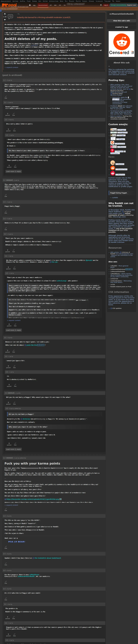Click the censorface emoji icon

[113, 168]
